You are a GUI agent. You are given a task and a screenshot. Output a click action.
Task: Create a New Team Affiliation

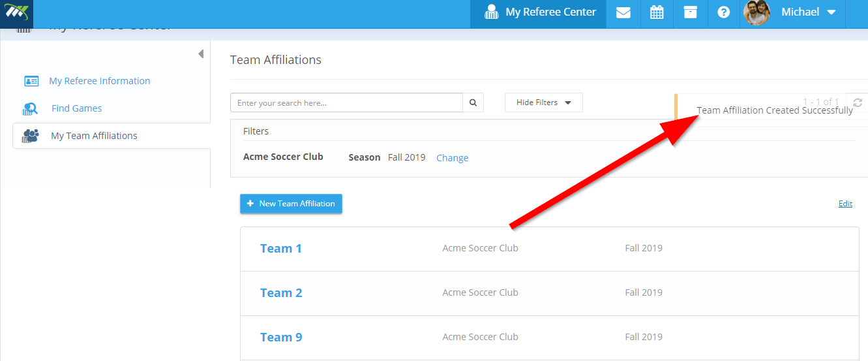coord(291,204)
